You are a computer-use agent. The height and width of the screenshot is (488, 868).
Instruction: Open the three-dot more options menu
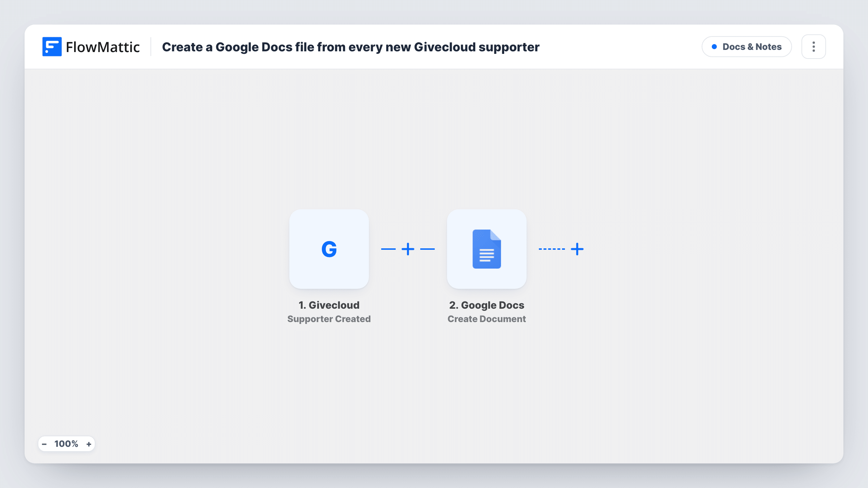(813, 47)
